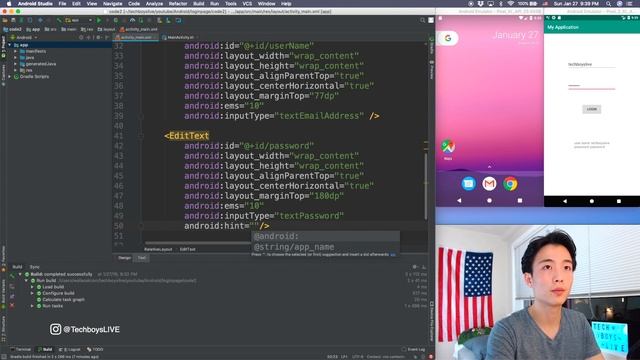
Task: Click the Open folder icon in the toolbar
Action: (5, 20)
